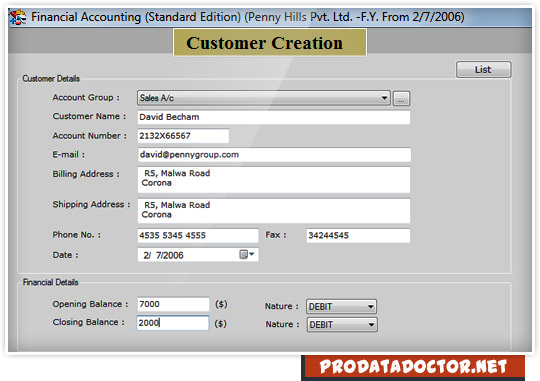
Task: Click the Account Group label
Action: coord(86,98)
